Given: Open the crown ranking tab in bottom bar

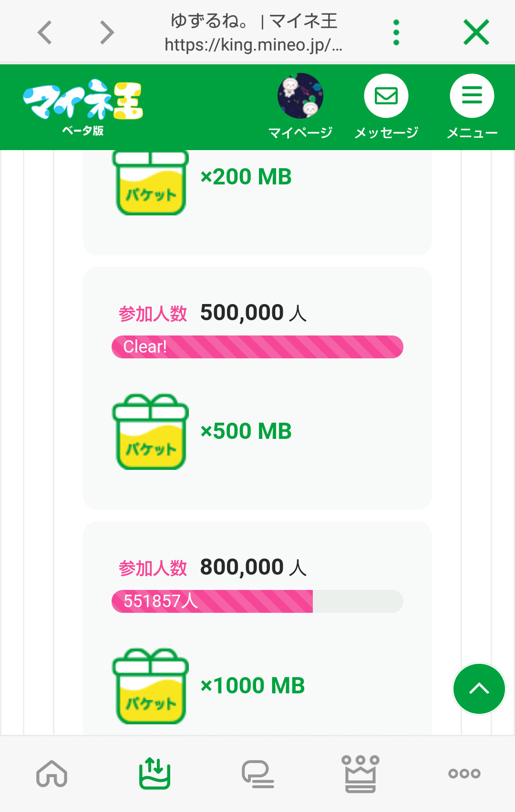Looking at the screenshot, I should point(360,773).
